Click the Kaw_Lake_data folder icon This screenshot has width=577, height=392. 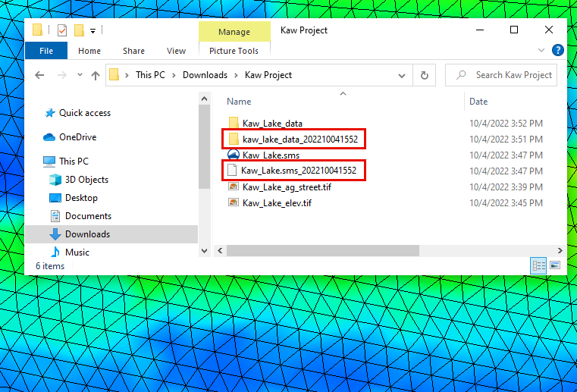pos(234,123)
